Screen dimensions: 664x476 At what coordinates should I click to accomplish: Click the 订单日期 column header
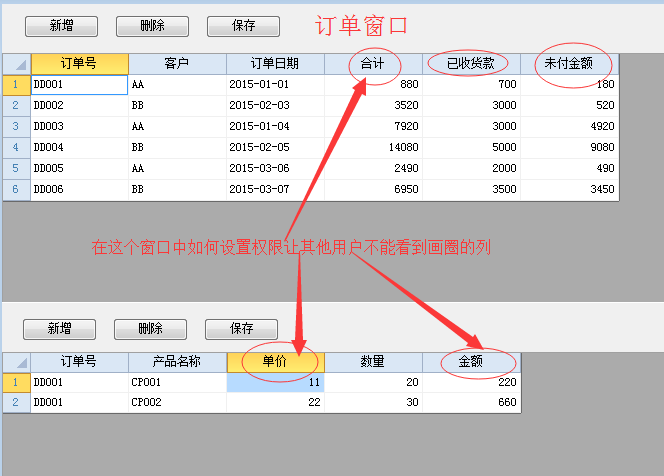(x=275, y=64)
